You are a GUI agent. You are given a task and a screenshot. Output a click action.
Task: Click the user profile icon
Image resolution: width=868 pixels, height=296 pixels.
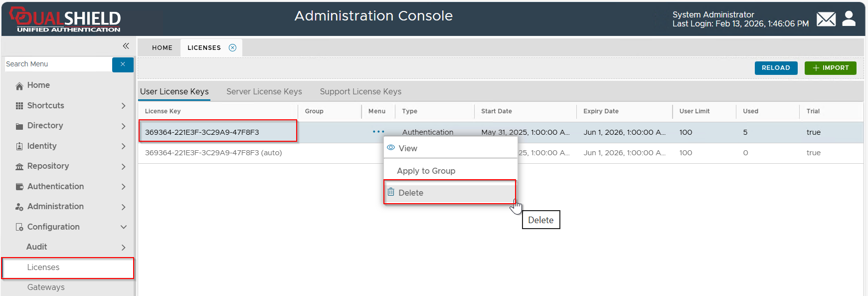click(849, 19)
